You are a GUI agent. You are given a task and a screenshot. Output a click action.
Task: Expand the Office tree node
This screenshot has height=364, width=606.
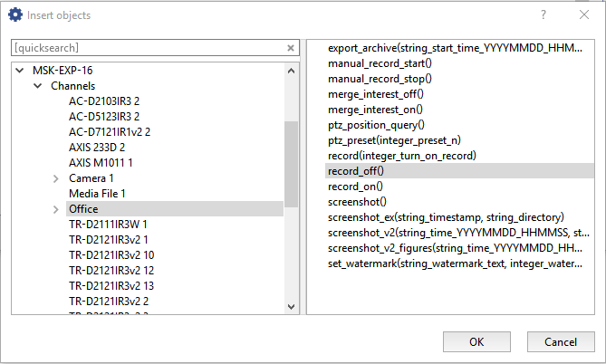pyautogui.click(x=56, y=209)
